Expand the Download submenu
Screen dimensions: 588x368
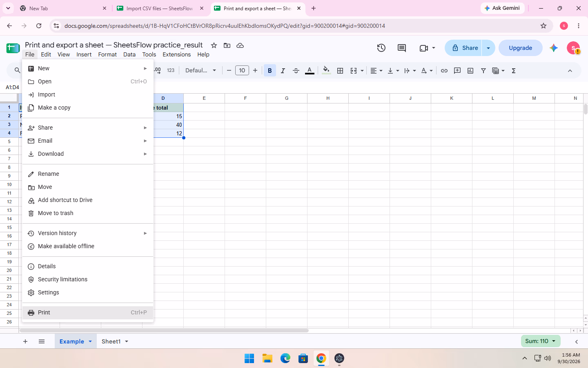(88, 154)
